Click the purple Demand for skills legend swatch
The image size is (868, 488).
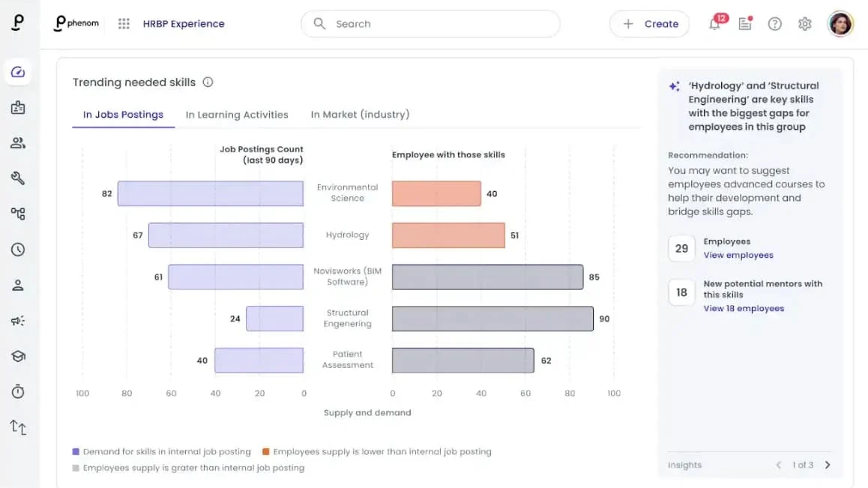(76, 451)
